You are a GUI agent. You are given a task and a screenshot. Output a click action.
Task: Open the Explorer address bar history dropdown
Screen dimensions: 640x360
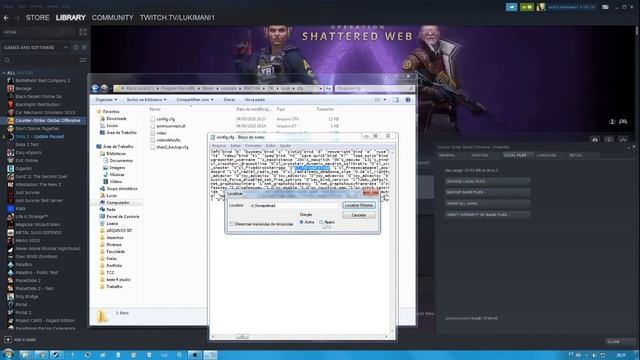(x=321, y=88)
